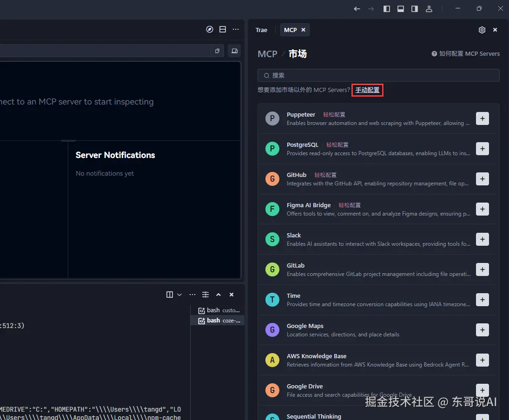Toggle the bottom panel layout icon
The height and width of the screenshot is (420, 509).
pyautogui.click(x=401, y=9)
